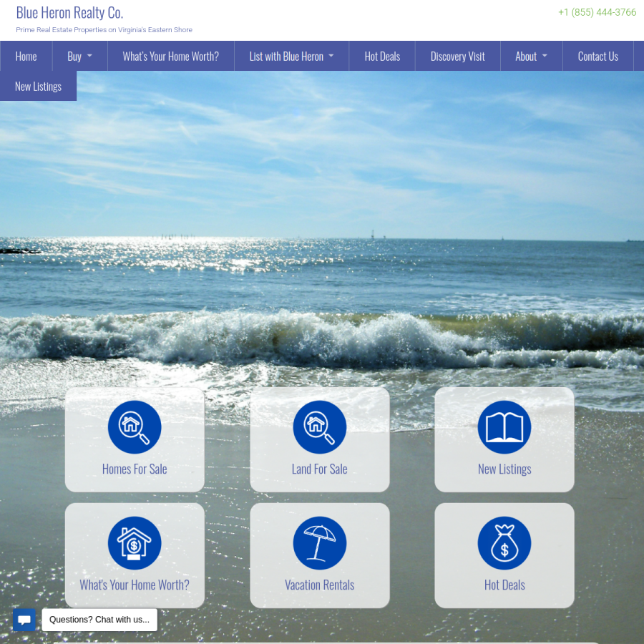
Task: Select Discovery Visit nav item
Action: point(457,57)
